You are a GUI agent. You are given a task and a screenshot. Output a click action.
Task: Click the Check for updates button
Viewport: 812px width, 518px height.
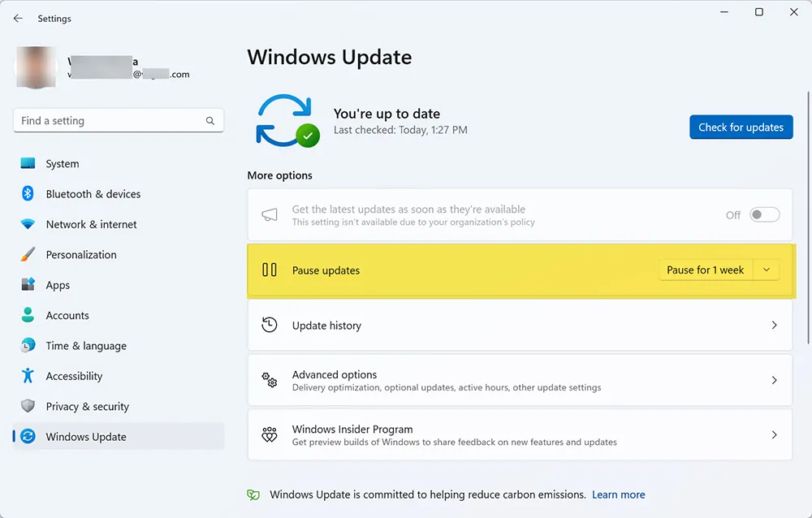[741, 127]
